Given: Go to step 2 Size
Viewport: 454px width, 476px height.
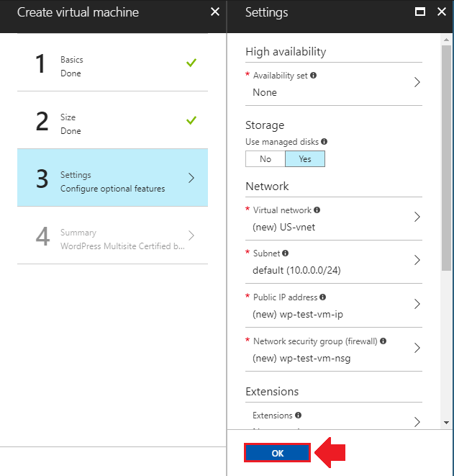Looking at the screenshot, I should pos(112,120).
